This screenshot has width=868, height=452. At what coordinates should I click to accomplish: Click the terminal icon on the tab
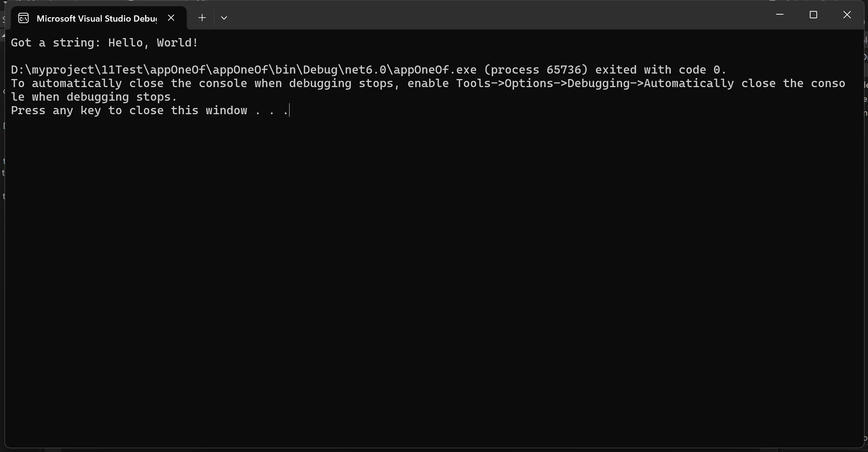point(23,18)
